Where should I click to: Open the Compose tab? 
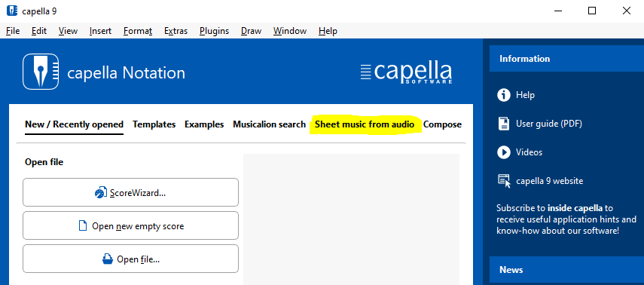442,124
